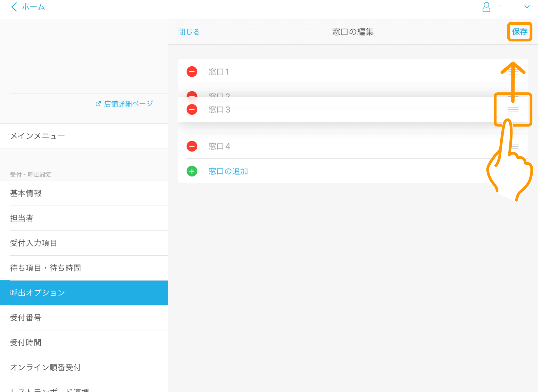Save the window edits with 保存

[x=520, y=32]
